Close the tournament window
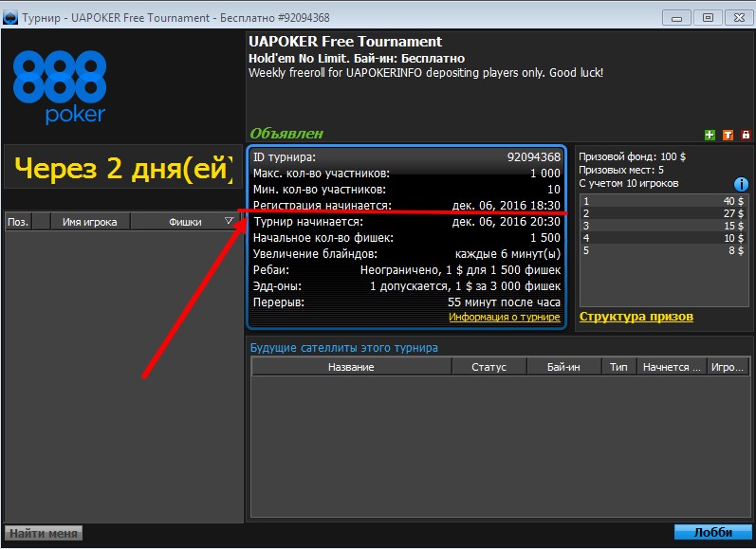This screenshot has height=549, width=756. tap(739, 18)
